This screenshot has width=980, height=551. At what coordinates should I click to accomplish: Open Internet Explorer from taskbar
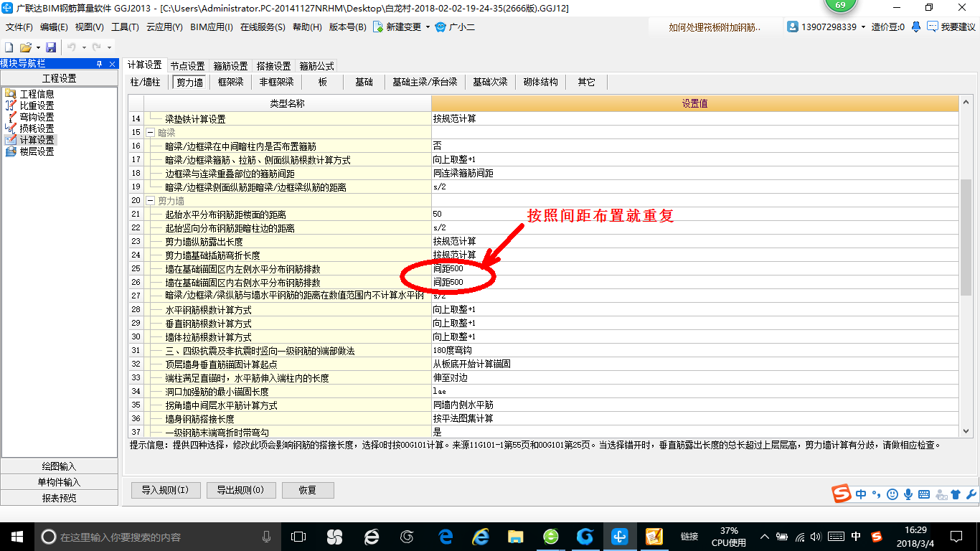[481, 536]
